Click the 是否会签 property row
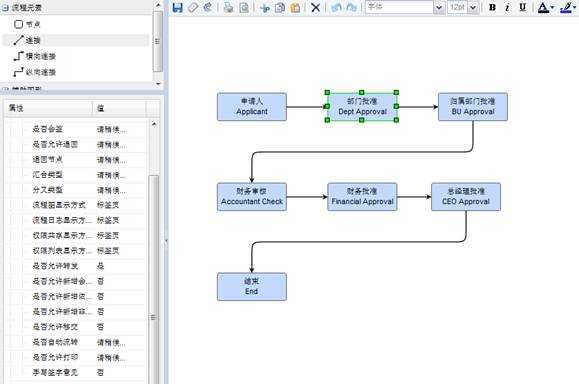This screenshot has width=579, height=384. point(76,129)
